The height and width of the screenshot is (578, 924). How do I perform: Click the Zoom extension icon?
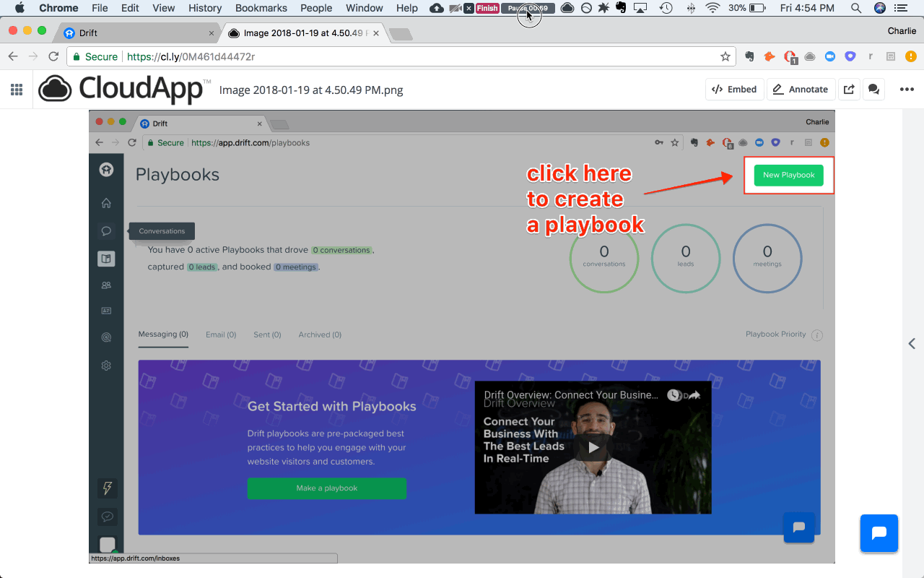coord(830,56)
